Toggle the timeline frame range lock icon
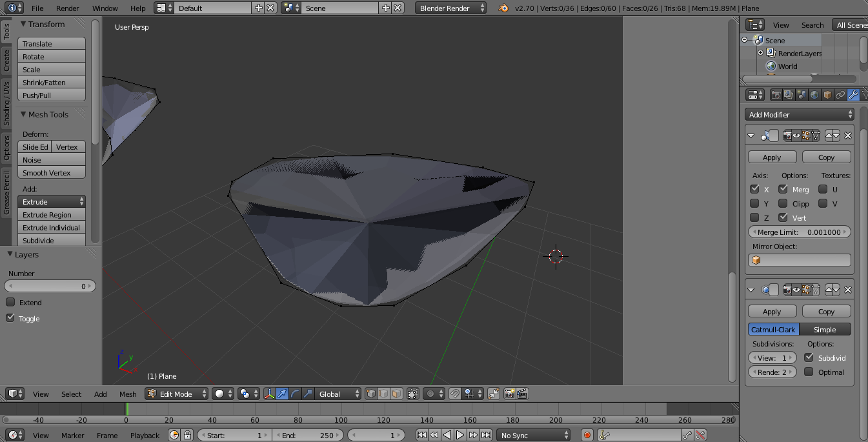Screen dimensions: 868x442 [x=187, y=435]
